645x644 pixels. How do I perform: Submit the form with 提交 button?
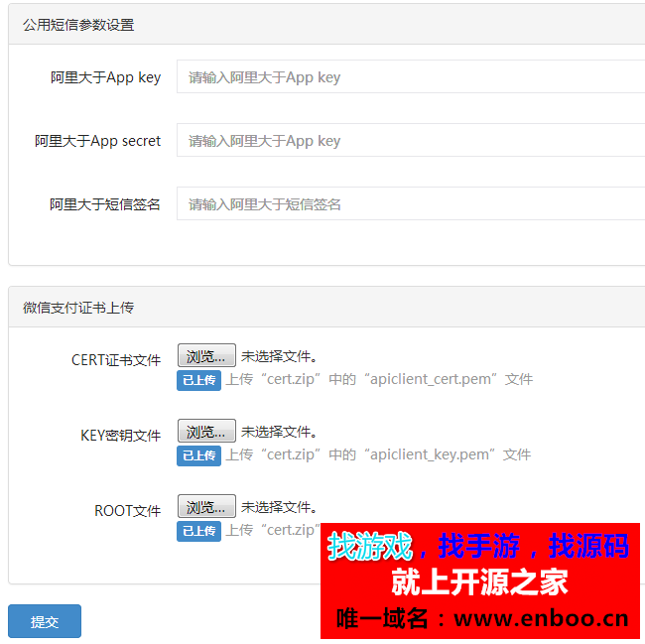(x=45, y=621)
